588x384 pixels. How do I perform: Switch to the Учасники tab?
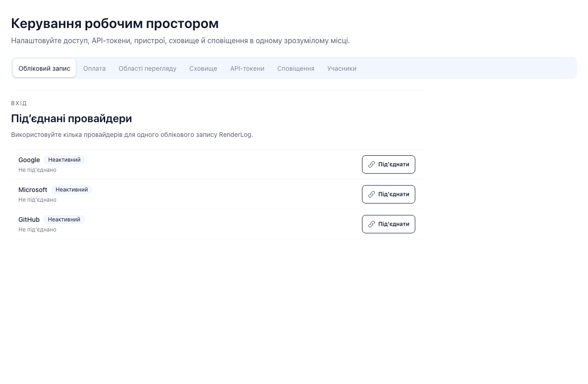click(342, 68)
